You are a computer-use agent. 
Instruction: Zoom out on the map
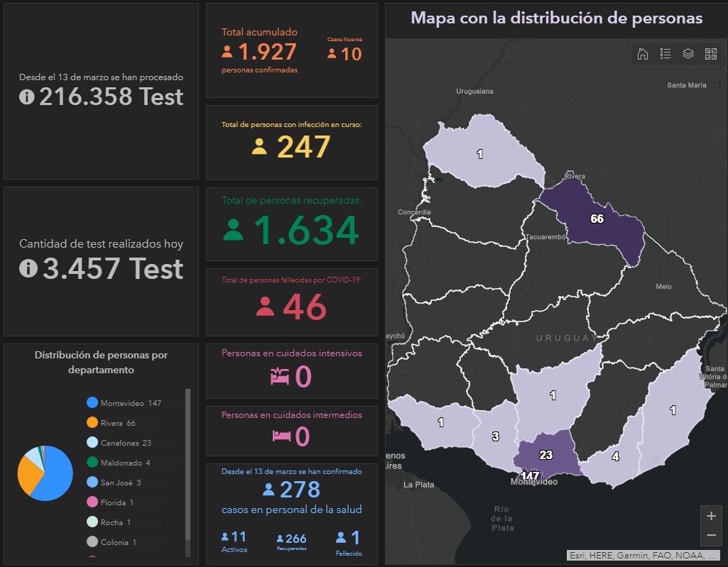point(711,535)
